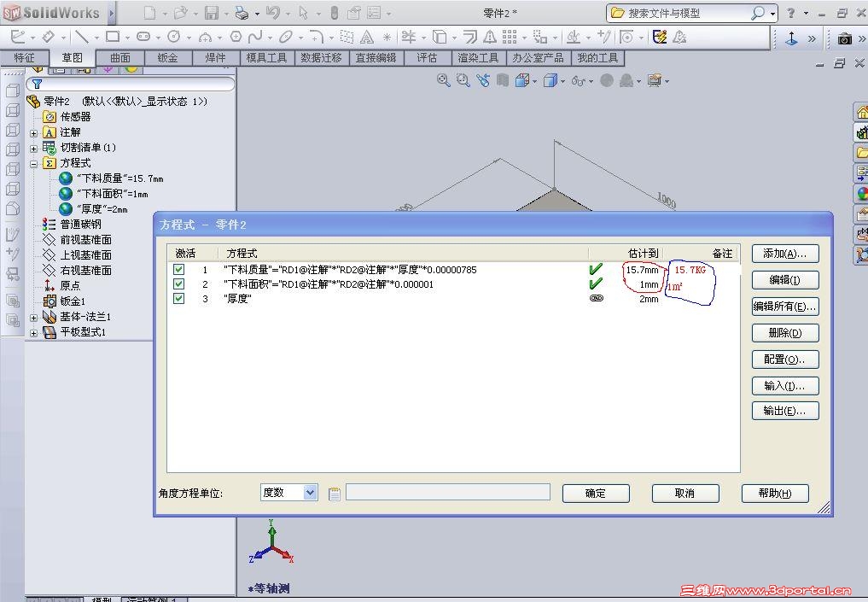Click the camera screenshot icon
The image size is (868, 602).
pos(845,38)
